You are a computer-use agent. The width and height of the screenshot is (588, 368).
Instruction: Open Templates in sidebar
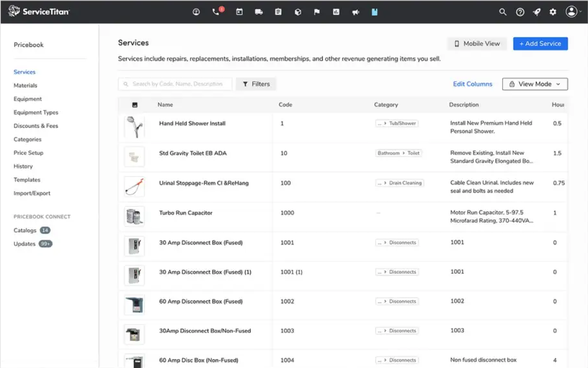coord(27,180)
